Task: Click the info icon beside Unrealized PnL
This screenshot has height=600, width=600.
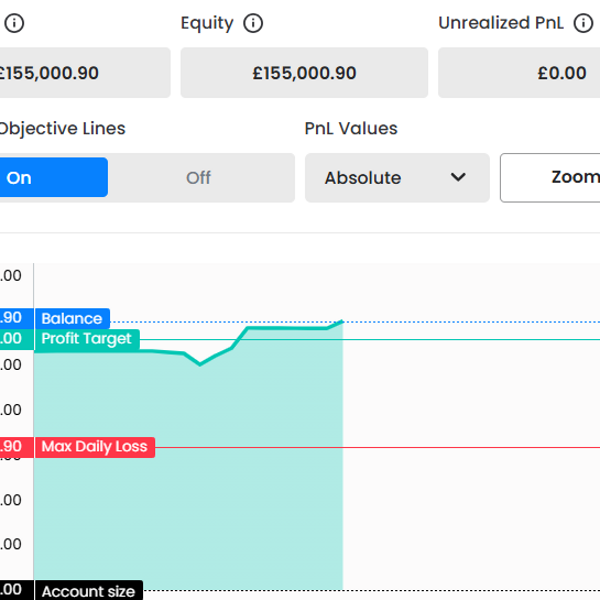Action: click(583, 23)
